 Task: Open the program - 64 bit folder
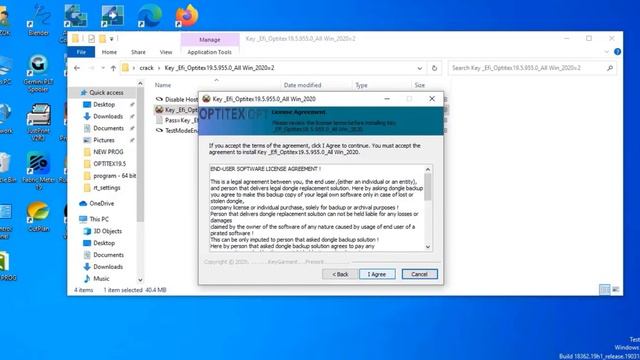[109, 176]
